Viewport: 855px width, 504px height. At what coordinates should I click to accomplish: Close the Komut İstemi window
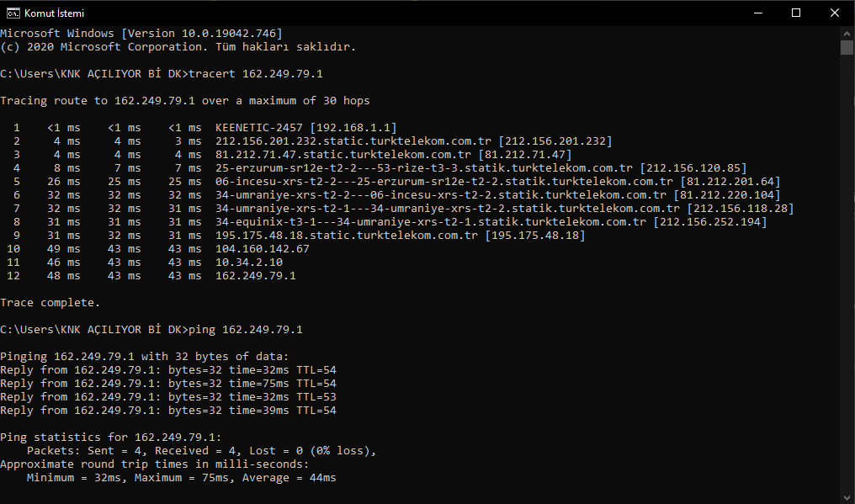coord(835,13)
